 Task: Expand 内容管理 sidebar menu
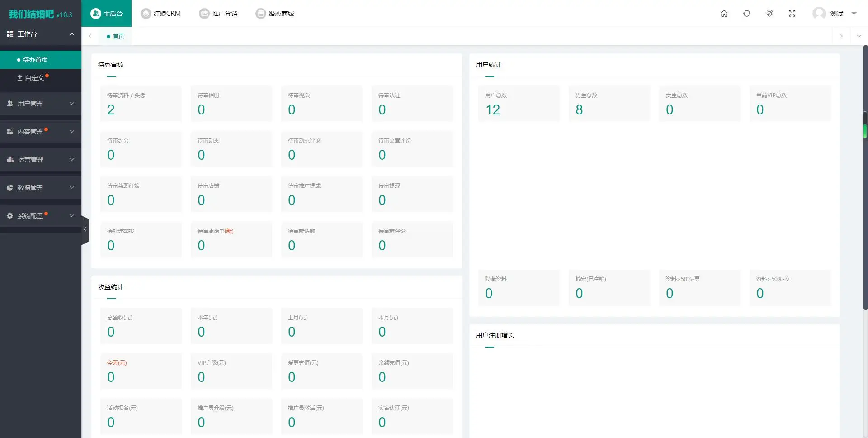[41, 132]
